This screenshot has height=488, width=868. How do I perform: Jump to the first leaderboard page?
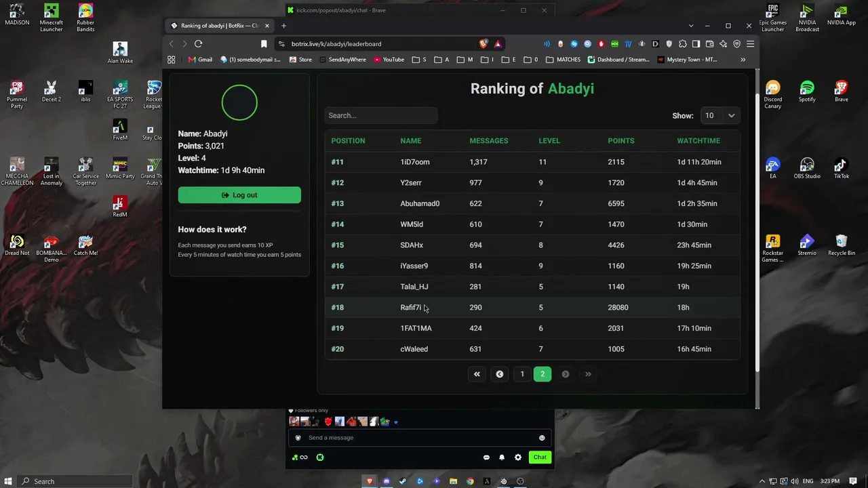tap(477, 374)
